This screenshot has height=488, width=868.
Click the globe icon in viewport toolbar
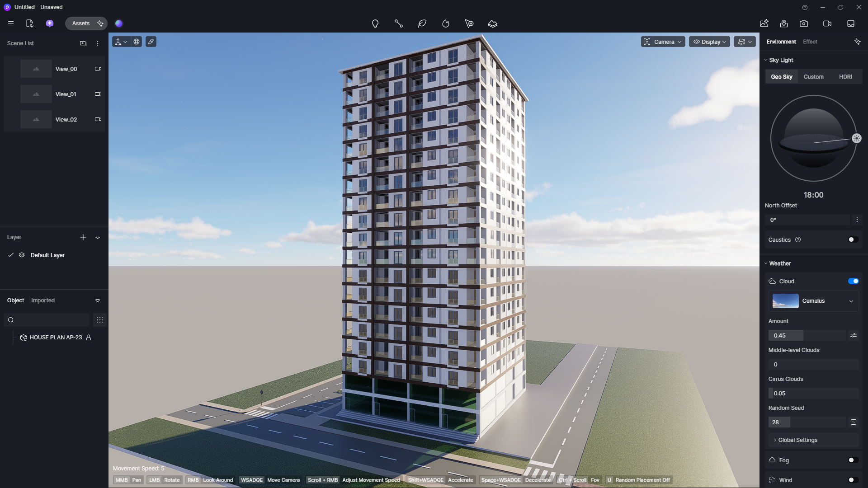137,42
